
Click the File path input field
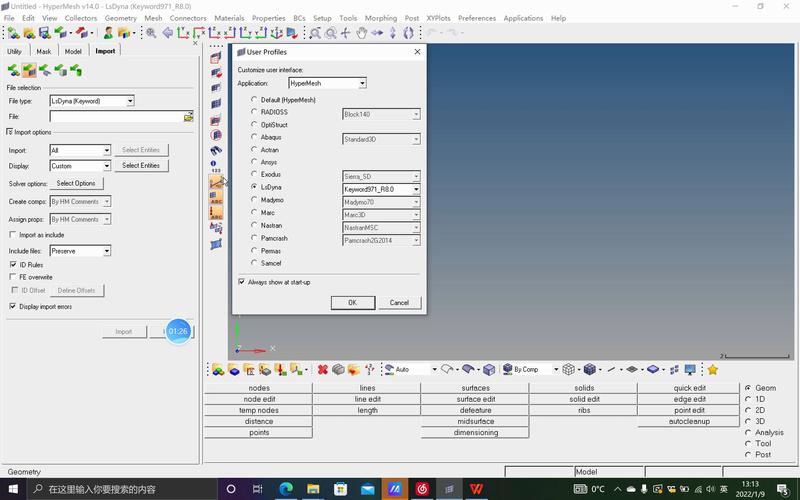tap(115, 117)
